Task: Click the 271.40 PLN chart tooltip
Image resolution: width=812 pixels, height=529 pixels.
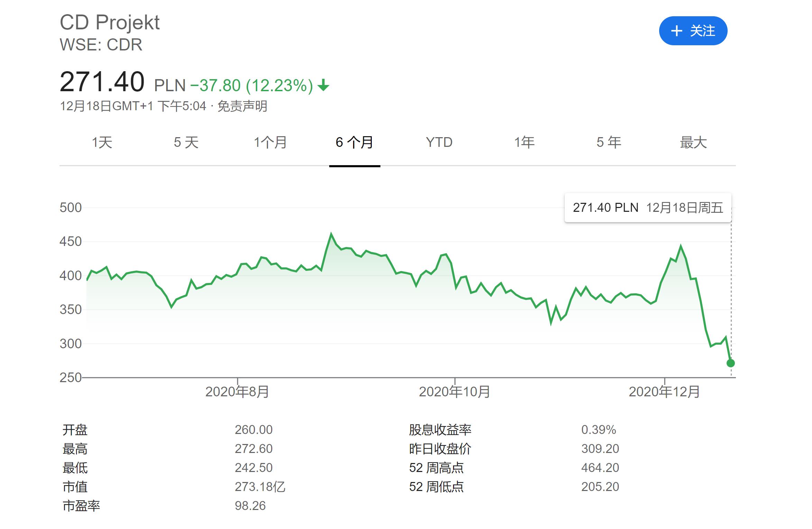Action: [648, 208]
